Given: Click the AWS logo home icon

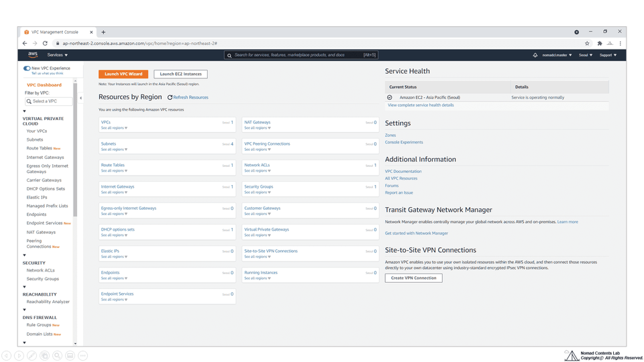Looking at the screenshot, I should point(33,54).
